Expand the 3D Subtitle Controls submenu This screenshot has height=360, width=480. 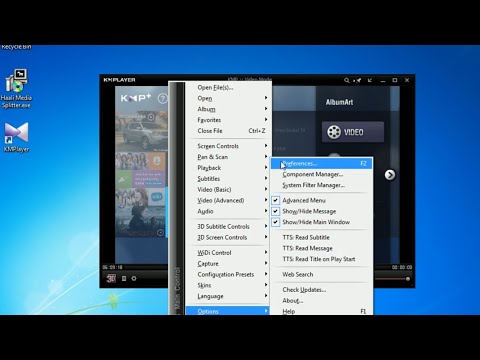click(229, 226)
